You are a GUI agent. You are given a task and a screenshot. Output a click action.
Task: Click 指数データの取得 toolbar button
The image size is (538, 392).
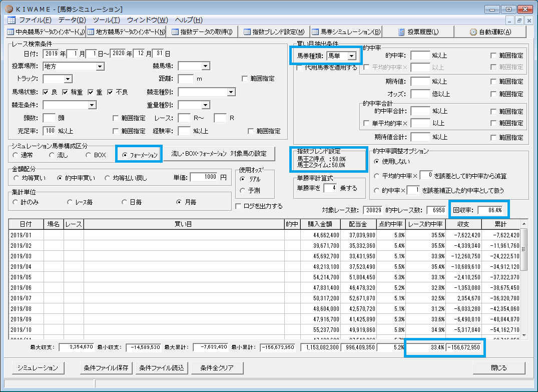click(202, 32)
